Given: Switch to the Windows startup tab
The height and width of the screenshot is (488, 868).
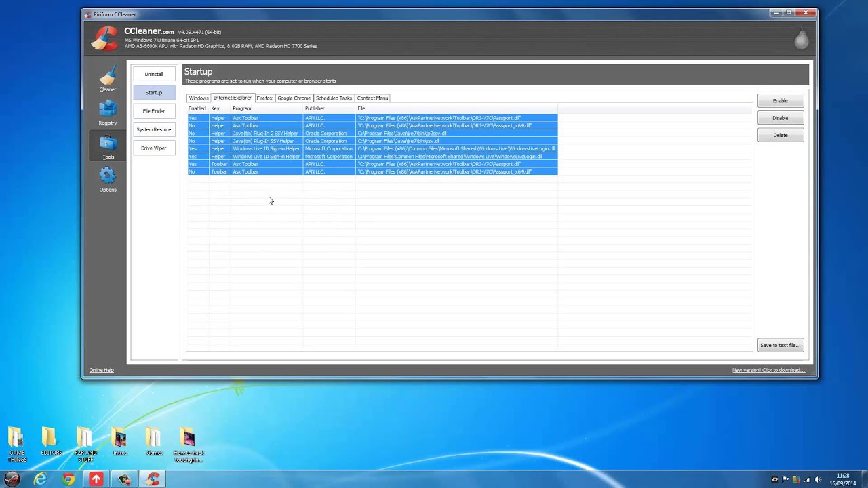Looking at the screenshot, I should pyautogui.click(x=199, y=98).
